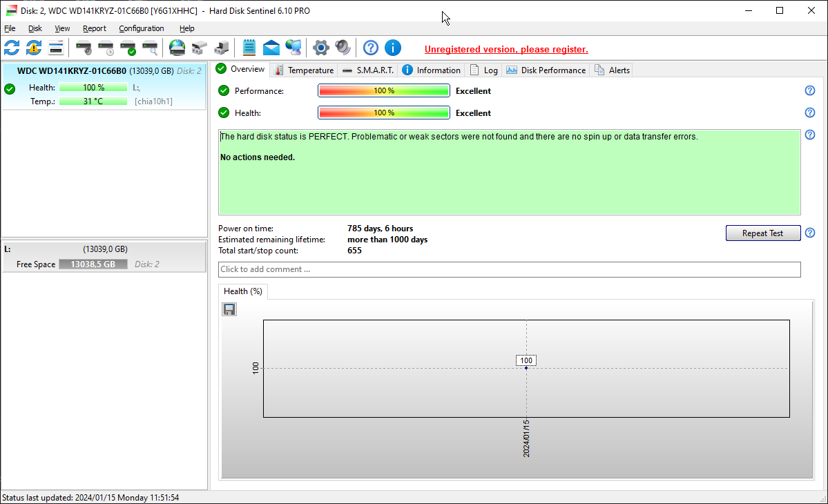Image resolution: width=828 pixels, height=504 pixels.
Task: Click the '2024/01/15' date label under graph
Action: (526, 438)
